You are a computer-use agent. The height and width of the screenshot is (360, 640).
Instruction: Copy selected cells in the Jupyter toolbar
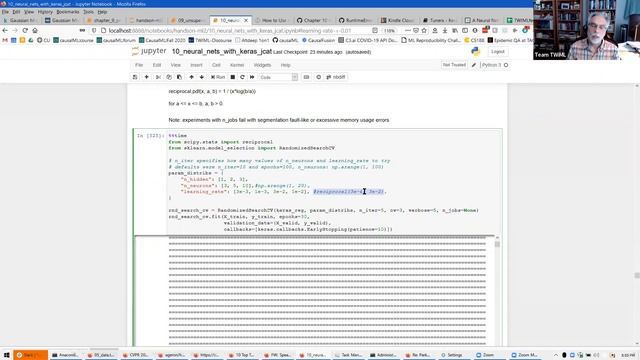(x=169, y=77)
